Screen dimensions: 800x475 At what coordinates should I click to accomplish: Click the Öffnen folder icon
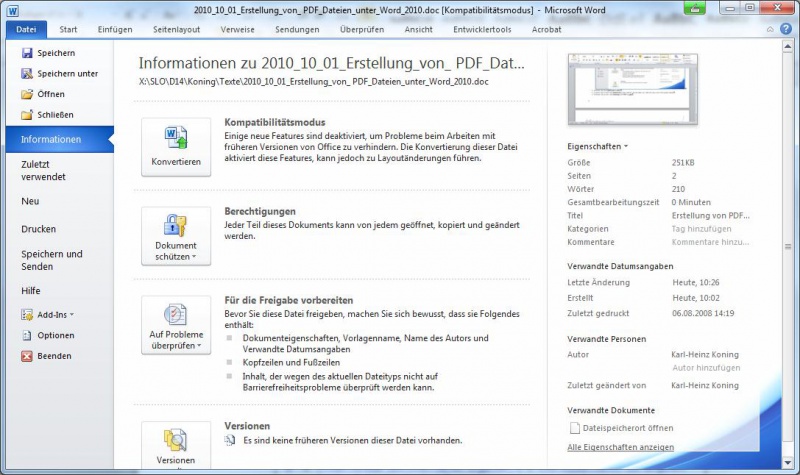click(x=27, y=94)
